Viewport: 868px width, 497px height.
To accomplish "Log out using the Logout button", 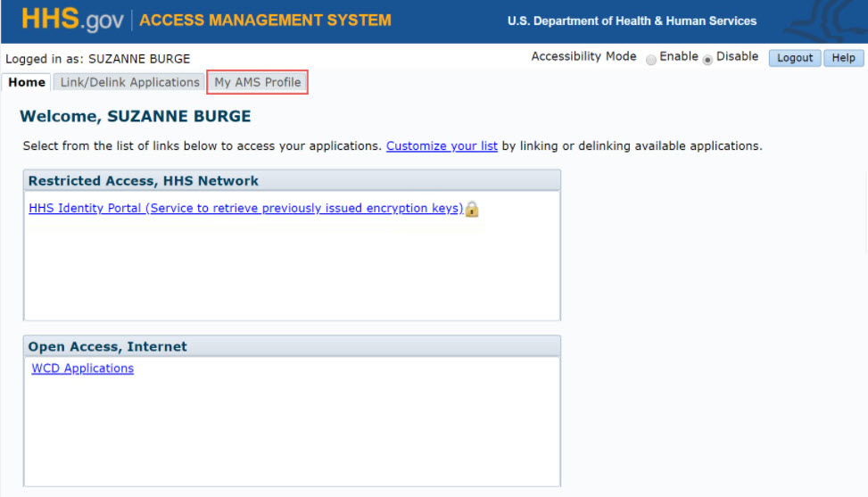I will click(x=794, y=58).
